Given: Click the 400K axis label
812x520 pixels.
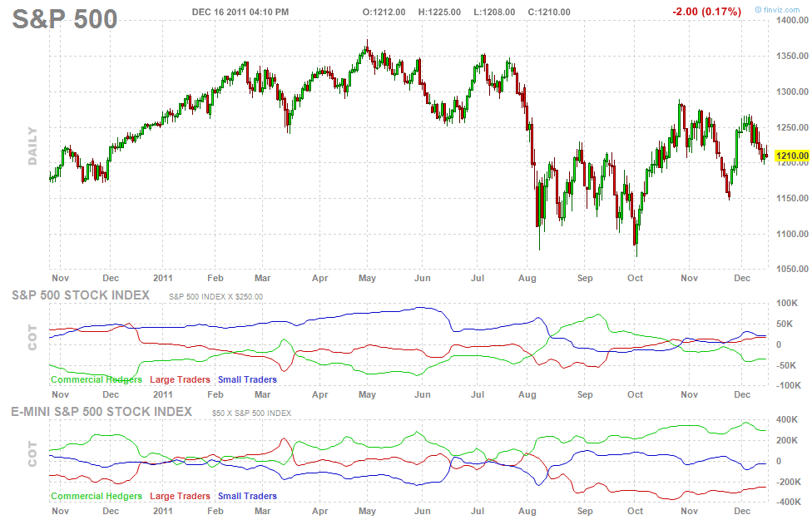Looking at the screenshot, I should coord(787,419).
